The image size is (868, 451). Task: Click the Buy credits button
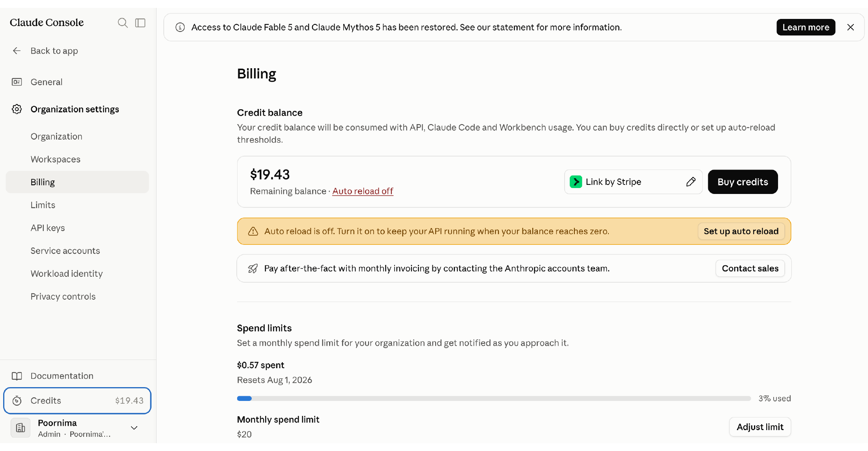click(743, 182)
